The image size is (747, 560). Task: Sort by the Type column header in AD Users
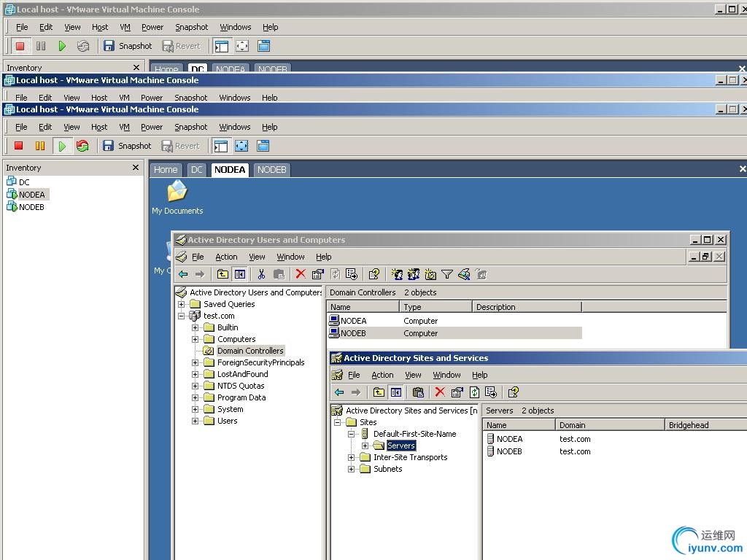tap(436, 307)
